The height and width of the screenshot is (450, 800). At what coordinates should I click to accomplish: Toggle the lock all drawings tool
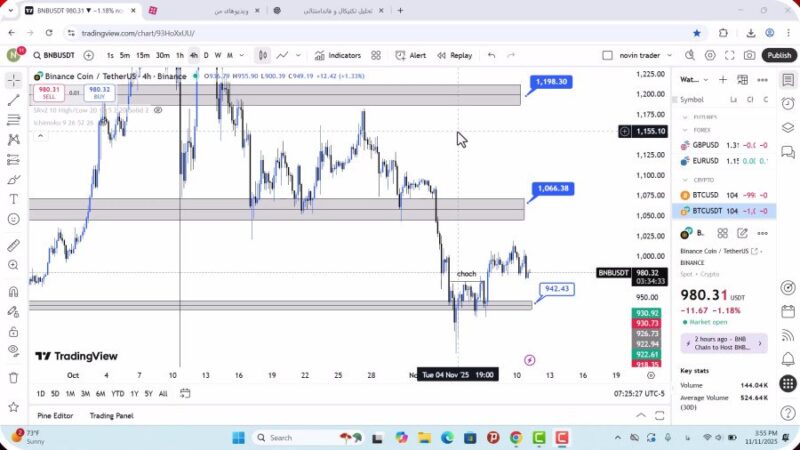point(13,329)
